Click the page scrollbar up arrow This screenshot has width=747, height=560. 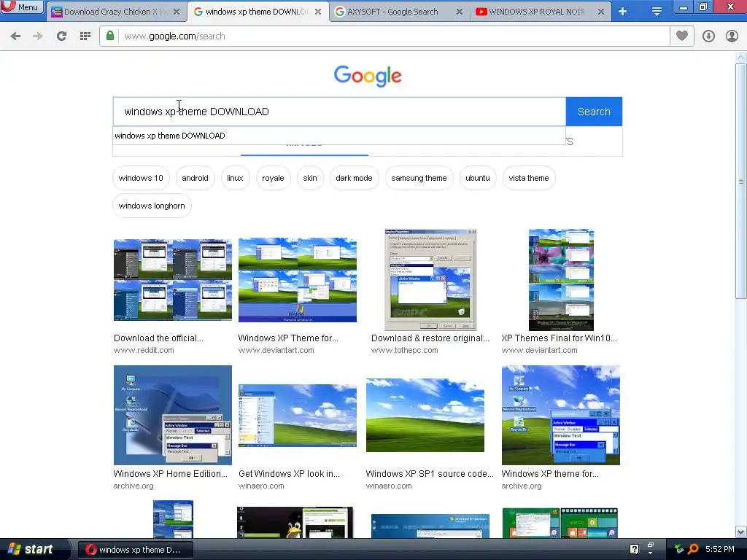coord(741,57)
